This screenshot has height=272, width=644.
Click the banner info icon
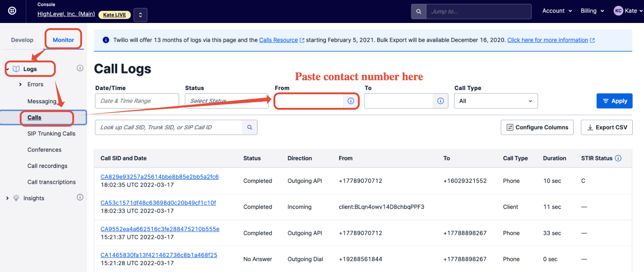(106, 40)
